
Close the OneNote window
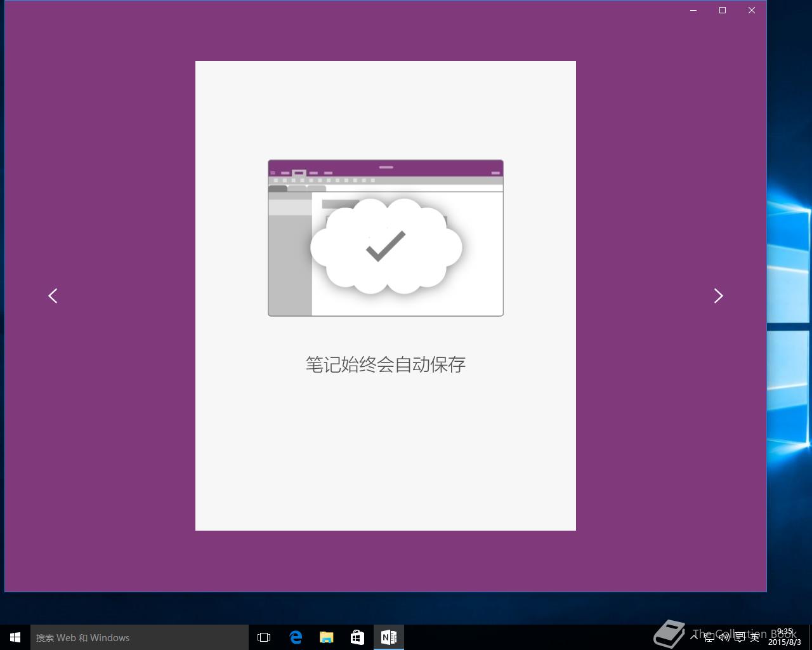pos(752,10)
